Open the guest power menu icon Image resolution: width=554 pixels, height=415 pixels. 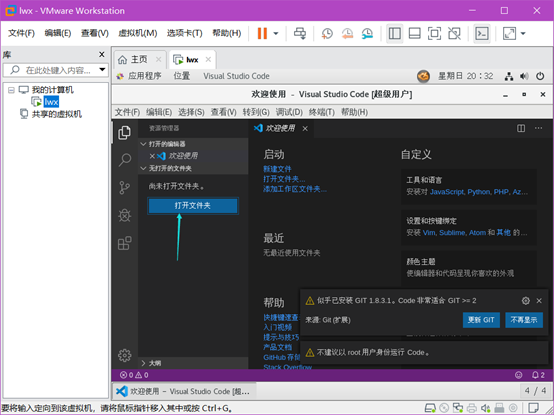click(x=540, y=76)
